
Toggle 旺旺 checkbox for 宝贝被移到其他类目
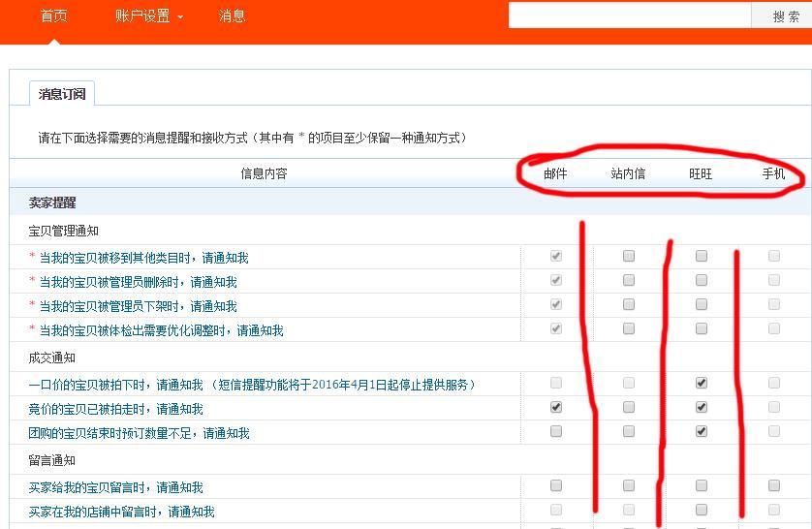(702, 257)
